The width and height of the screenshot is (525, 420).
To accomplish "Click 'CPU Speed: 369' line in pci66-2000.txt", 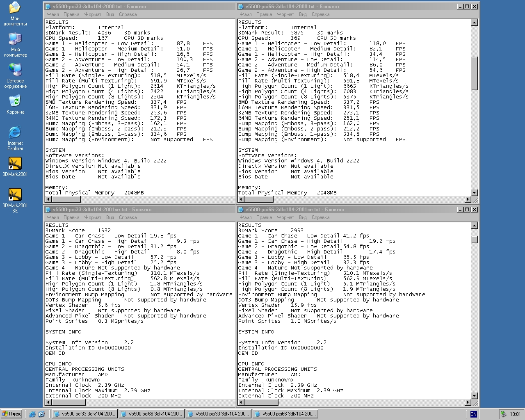I will [x=297, y=38].
